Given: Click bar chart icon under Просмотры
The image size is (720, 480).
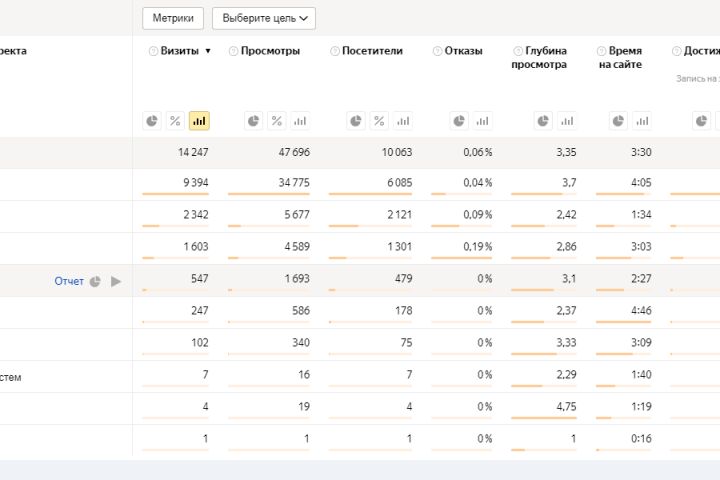Looking at the screenshot, I should [300, 121].
